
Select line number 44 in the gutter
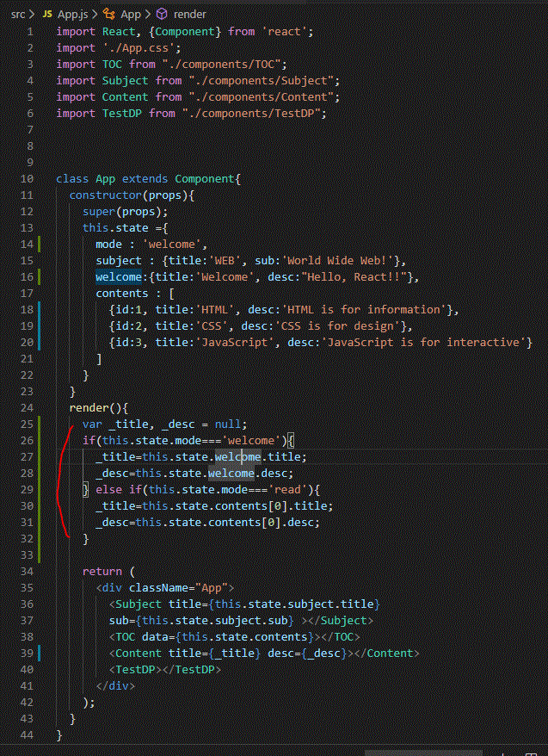27,734
